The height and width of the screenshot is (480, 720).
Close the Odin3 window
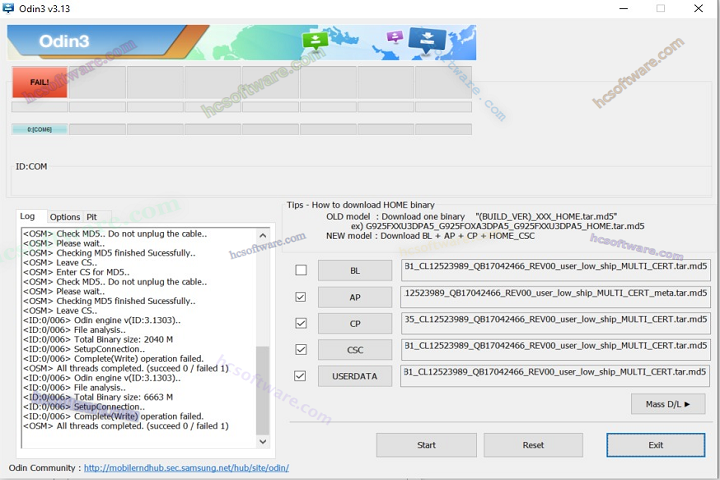tap(698, 8)
